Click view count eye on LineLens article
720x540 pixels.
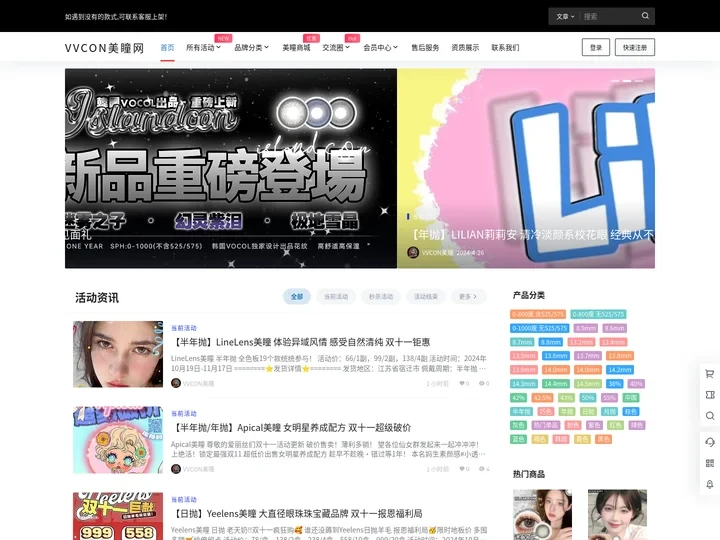tap(481, 383)
